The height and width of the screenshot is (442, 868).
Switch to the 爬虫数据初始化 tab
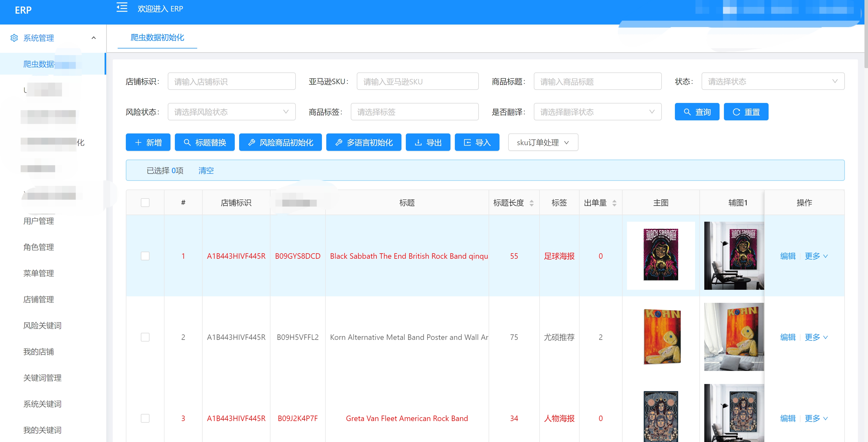(157, 37)
